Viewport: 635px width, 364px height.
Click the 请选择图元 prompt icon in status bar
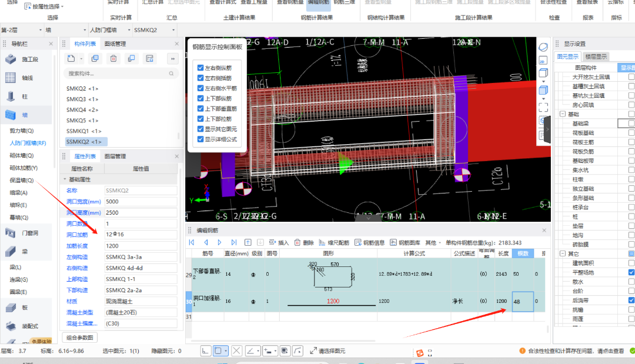(x=313, y=350)
